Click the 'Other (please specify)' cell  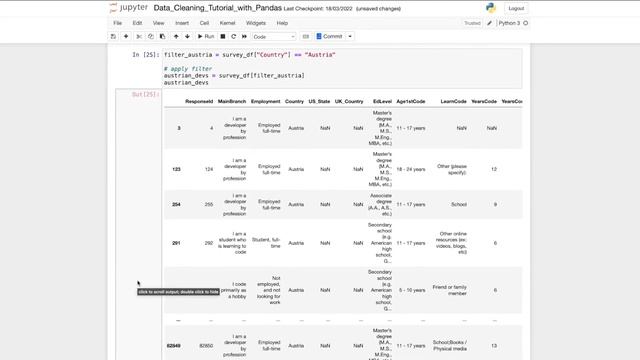451,169
